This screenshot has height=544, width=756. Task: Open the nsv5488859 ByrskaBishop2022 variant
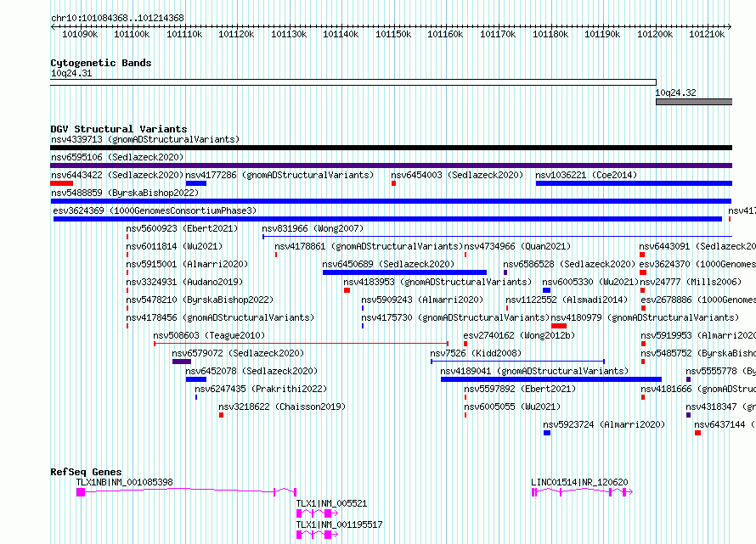[125, 193]
